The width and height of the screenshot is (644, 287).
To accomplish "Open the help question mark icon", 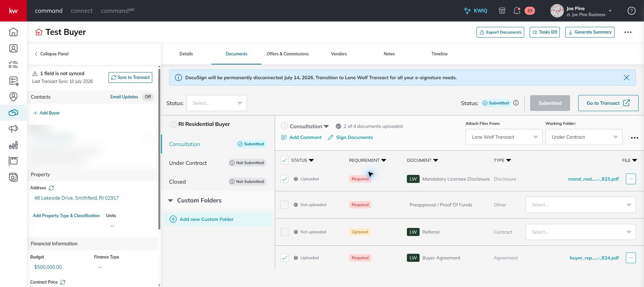I will click(632, 11).
